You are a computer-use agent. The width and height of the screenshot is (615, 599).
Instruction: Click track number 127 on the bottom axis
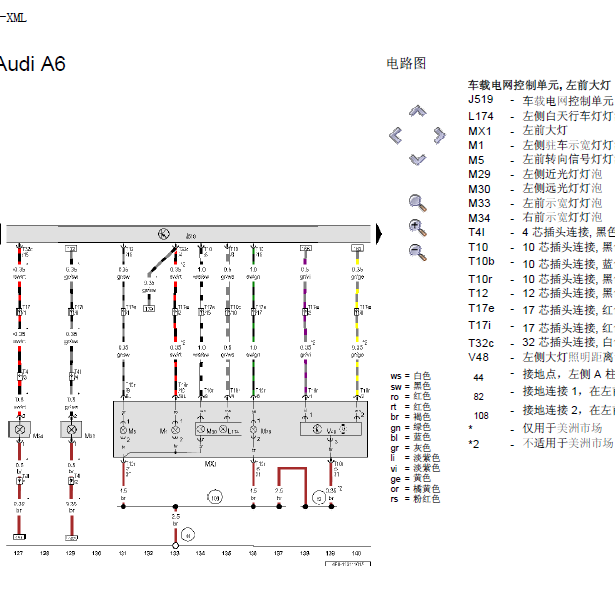[18, 553]
